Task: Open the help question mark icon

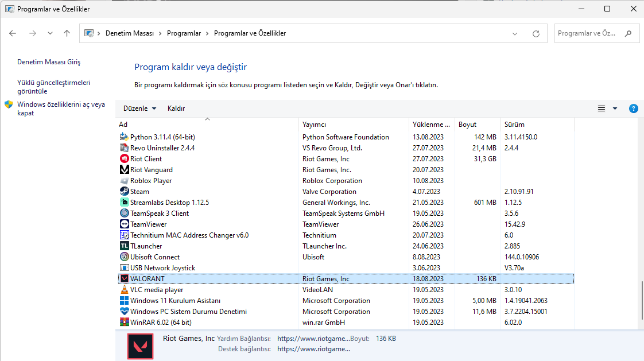Action: click(x=633, y=108)
